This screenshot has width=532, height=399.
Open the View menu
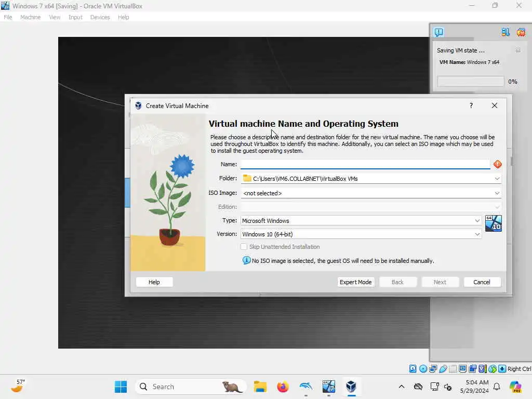point(54,17)
